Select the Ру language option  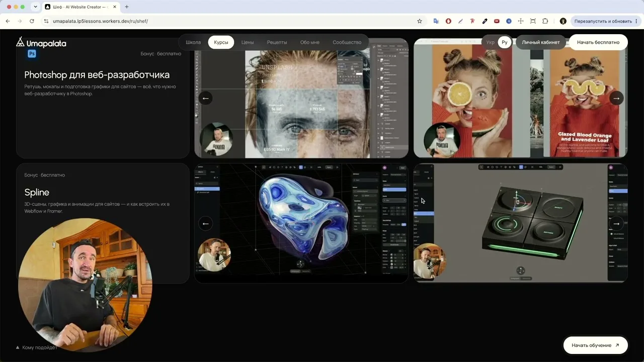click(505, 42)
